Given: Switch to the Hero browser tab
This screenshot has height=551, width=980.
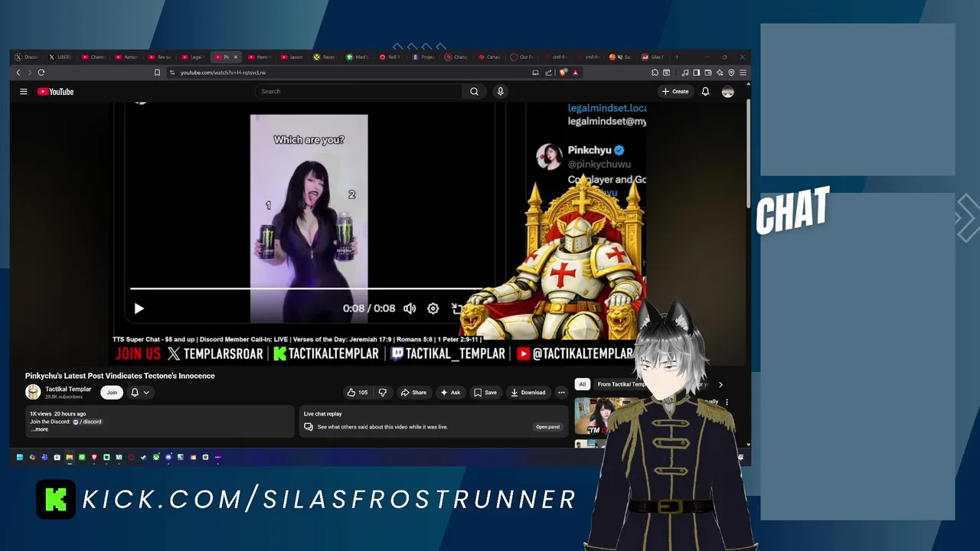Looking at the screenshot, I should (x=260, y=57).
